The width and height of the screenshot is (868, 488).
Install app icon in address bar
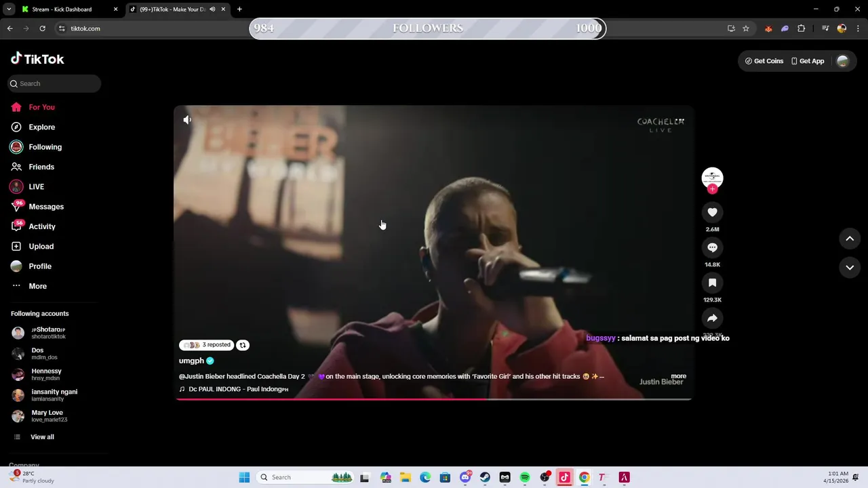point(731,28)
